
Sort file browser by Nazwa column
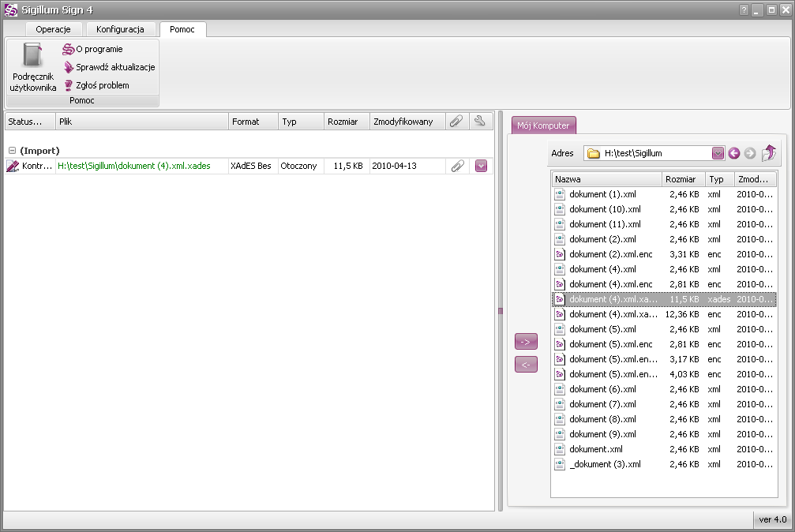coord(606,179)
